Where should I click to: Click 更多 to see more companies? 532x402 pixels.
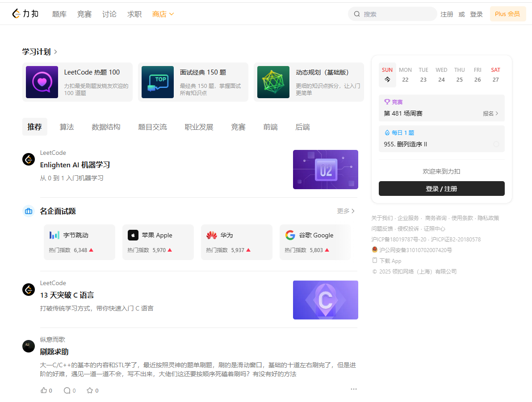tap(346, 211)
